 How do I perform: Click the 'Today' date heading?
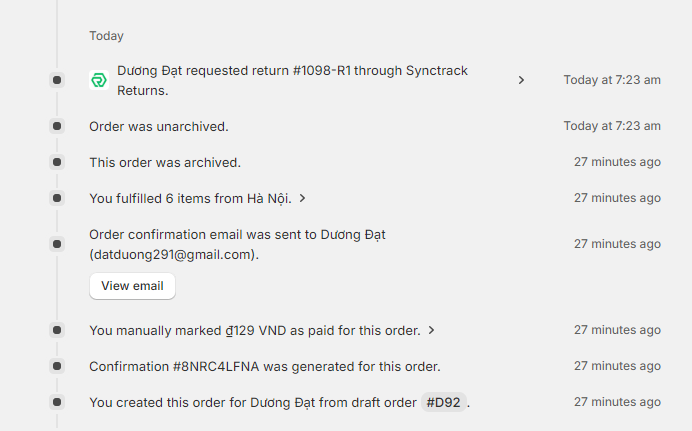tap(106, 36)
